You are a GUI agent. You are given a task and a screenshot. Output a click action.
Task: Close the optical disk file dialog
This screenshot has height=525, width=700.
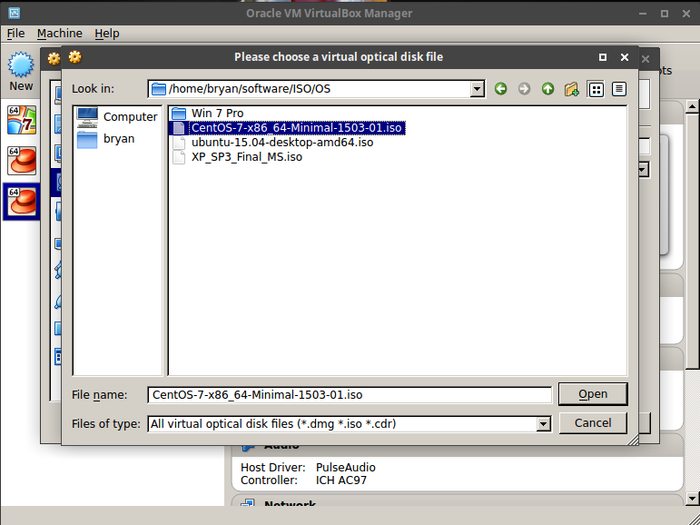tap(625, 57)
